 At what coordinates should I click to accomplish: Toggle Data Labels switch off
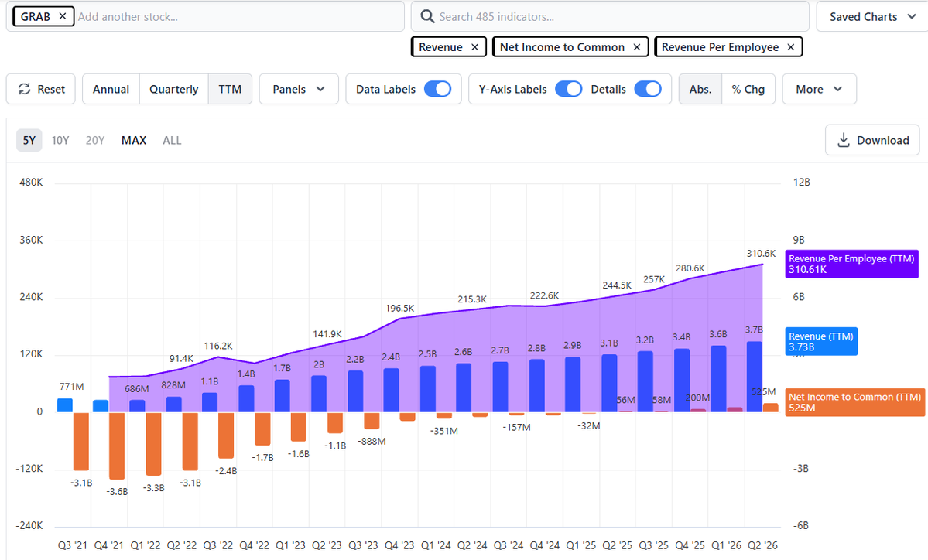[x=438, y=89]
